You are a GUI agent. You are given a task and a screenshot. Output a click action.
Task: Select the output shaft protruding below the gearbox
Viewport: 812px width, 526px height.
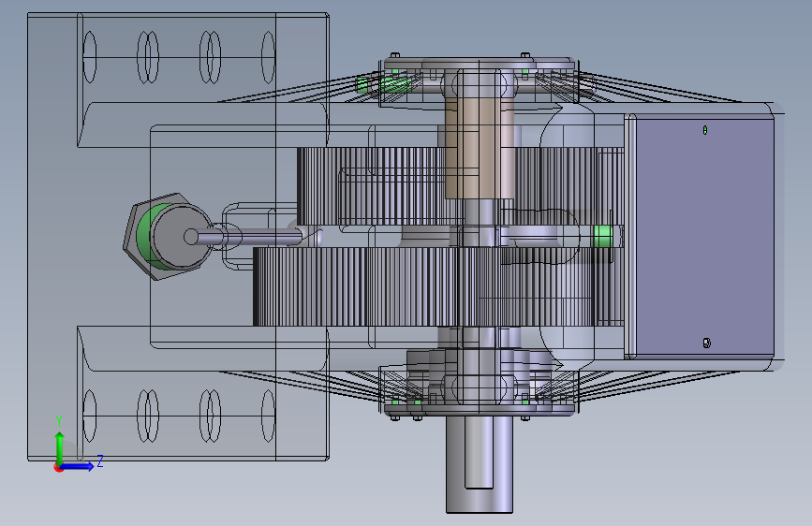[x=480, y=465]
